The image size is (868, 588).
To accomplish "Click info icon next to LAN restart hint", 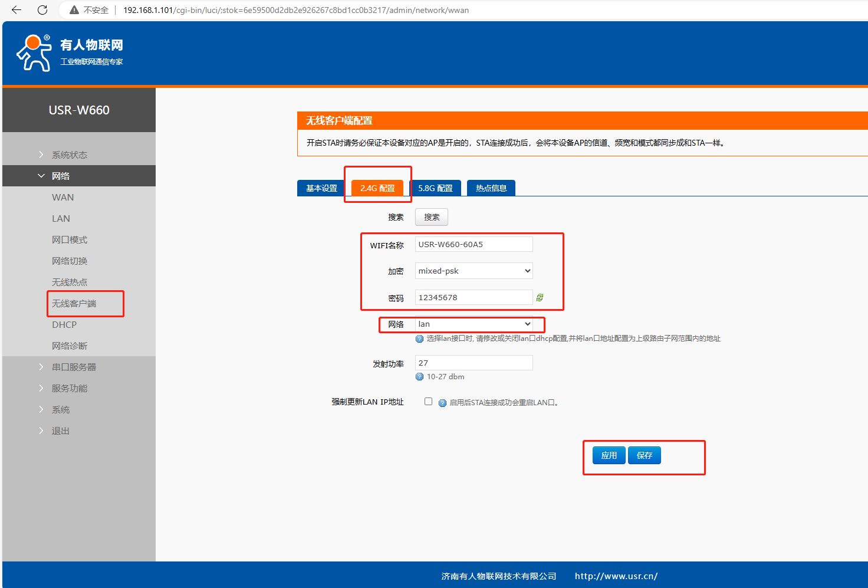I will (x=442, y=403).
